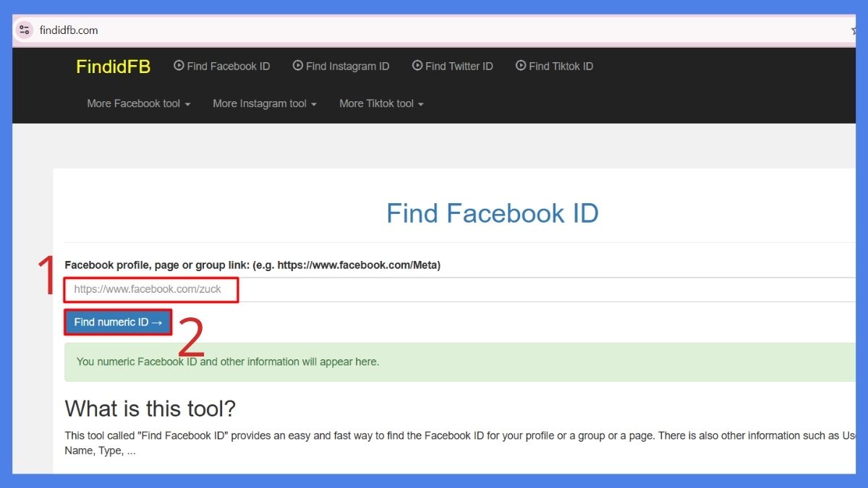
Task: Expand the More Facebook tool dropdown
Action: tap(137, 103)
